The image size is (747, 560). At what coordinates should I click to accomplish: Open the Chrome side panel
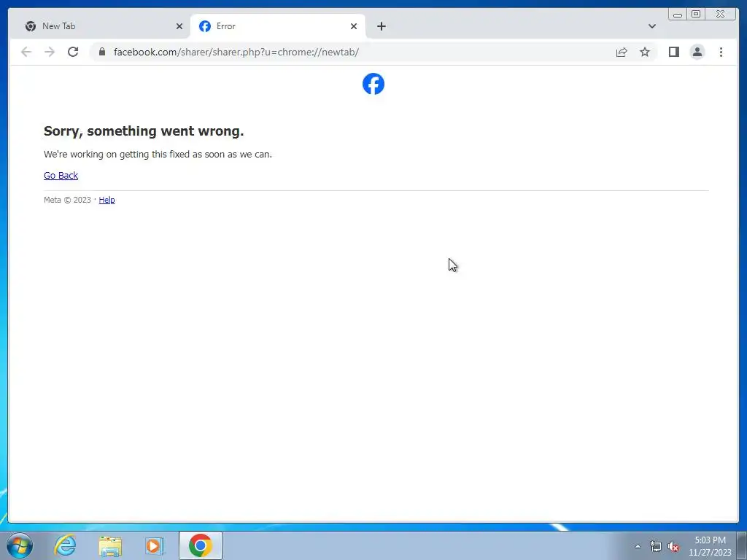673,52
